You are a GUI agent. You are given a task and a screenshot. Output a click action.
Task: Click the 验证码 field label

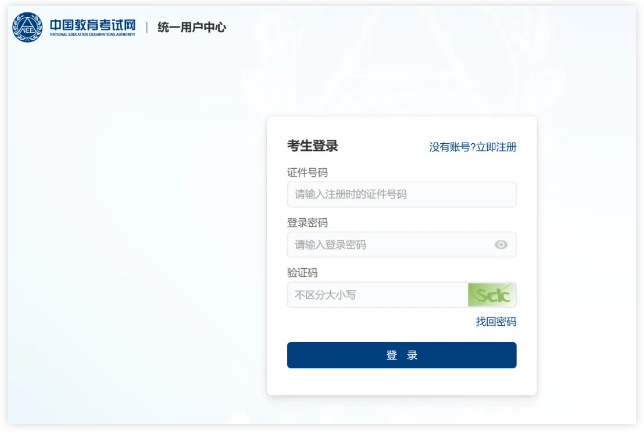pos(302,273)
